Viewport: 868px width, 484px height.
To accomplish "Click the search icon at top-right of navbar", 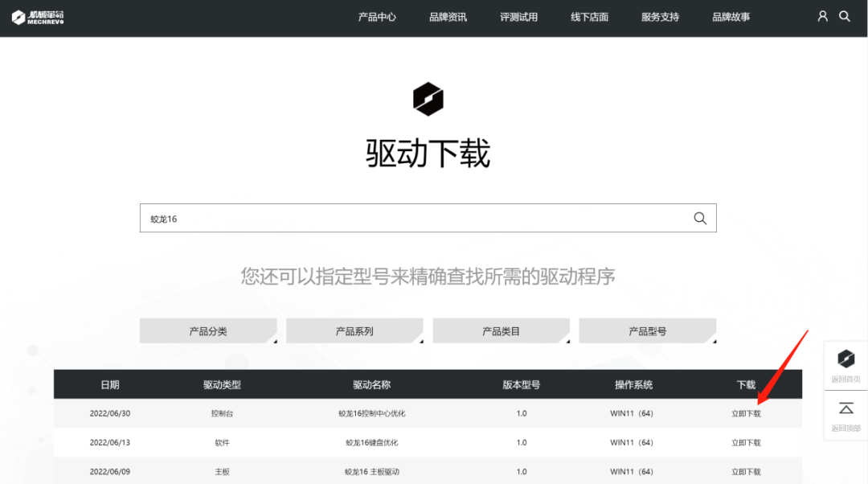I will (844, 15).
